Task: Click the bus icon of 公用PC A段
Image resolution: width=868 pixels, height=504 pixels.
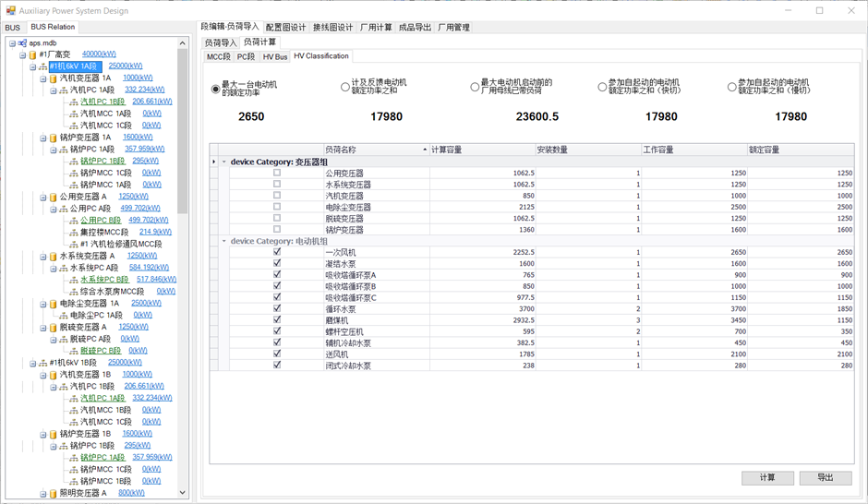Action: click(x=64, y=209)
